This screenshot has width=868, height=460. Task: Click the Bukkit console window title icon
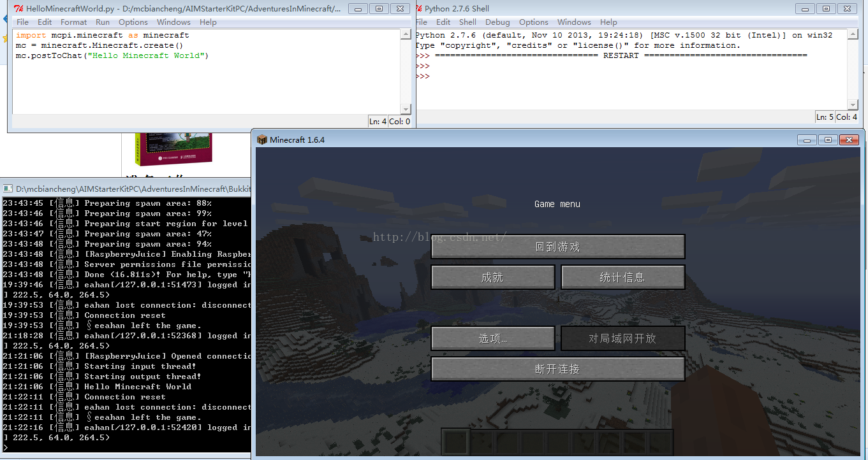(x=8, y=189)
